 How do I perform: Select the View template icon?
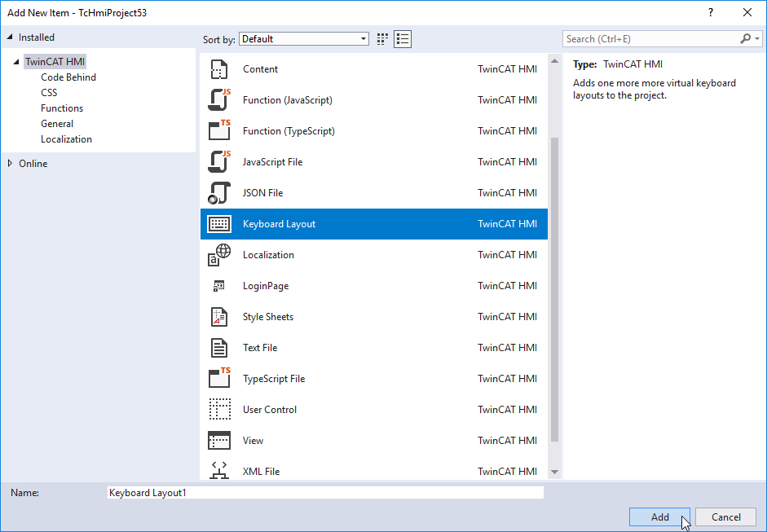click(219, 441)
